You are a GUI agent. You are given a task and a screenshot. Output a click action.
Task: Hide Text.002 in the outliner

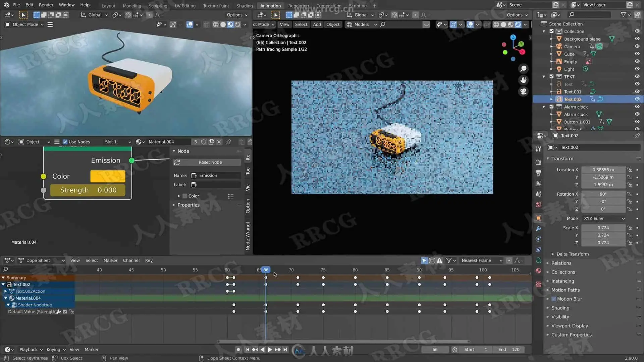[x=637, y=99]
